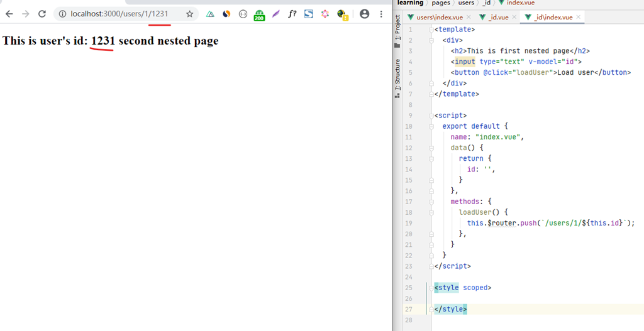Fold the return block on line 13
Image resolution: width=644 pixels, height=331 pixels.
pos(431,158)
